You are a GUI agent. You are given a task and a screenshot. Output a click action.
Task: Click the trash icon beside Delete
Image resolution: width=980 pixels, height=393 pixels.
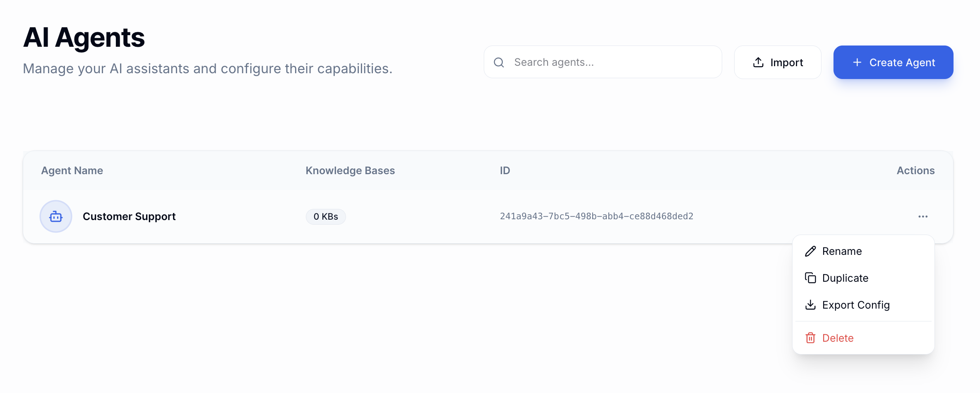(810, 338)
